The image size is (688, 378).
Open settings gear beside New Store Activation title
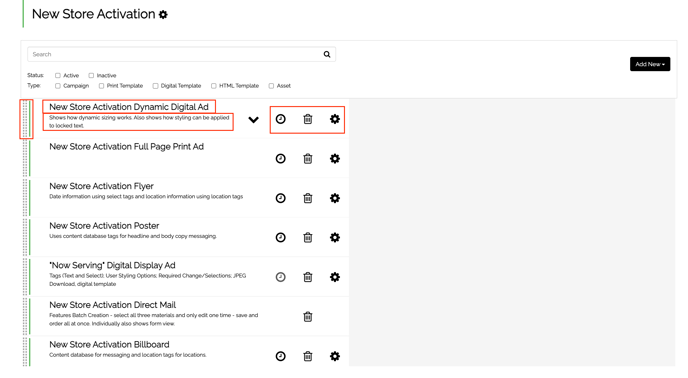163,14
